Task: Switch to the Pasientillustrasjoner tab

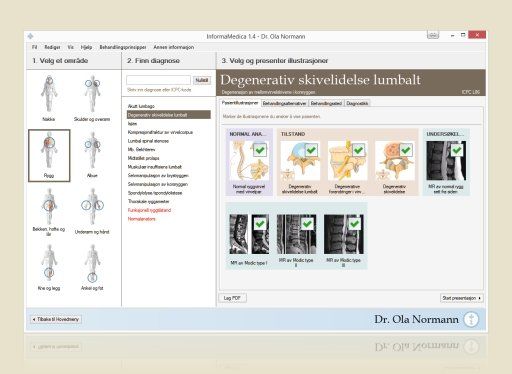Action: pyautogui.click(x=240, y=103)
